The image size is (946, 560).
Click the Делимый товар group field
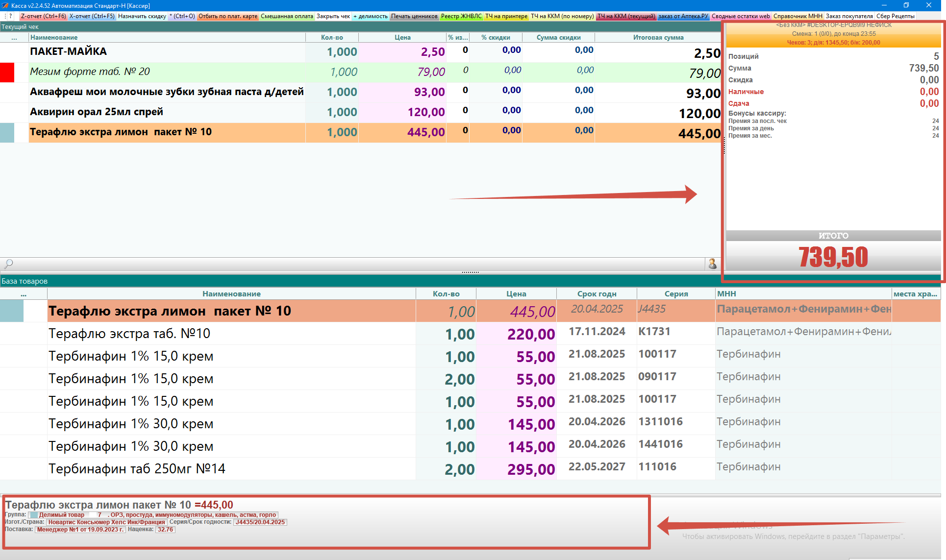[153, 515]
